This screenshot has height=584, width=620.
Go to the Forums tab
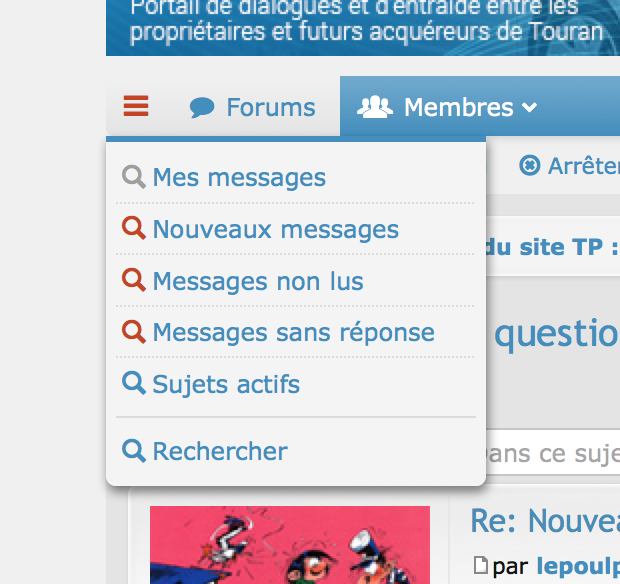pyautogui.click(x=270, y=107)
